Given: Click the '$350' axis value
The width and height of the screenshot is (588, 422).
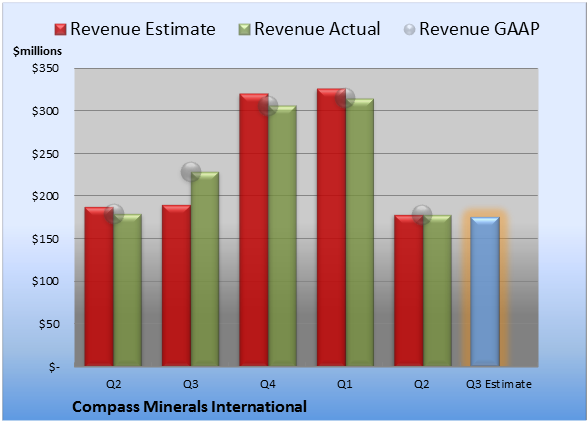Looking at the screenshot, I should coord(45,68).
